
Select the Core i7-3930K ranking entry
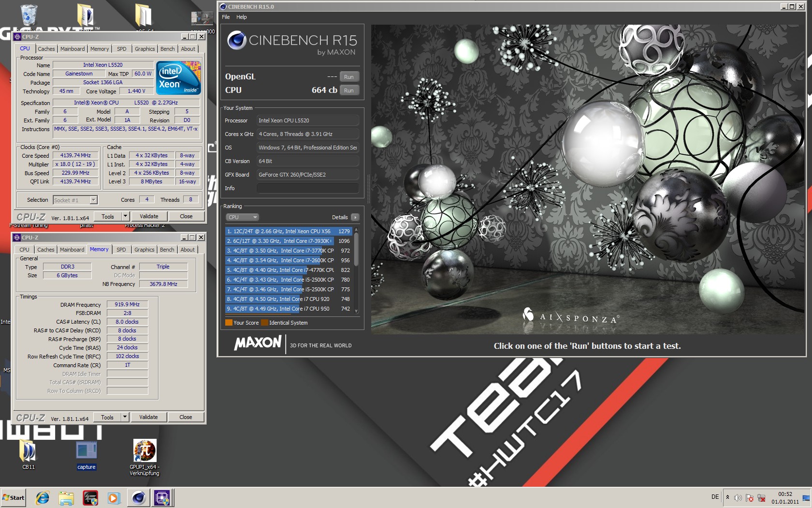tap(289, 241)
